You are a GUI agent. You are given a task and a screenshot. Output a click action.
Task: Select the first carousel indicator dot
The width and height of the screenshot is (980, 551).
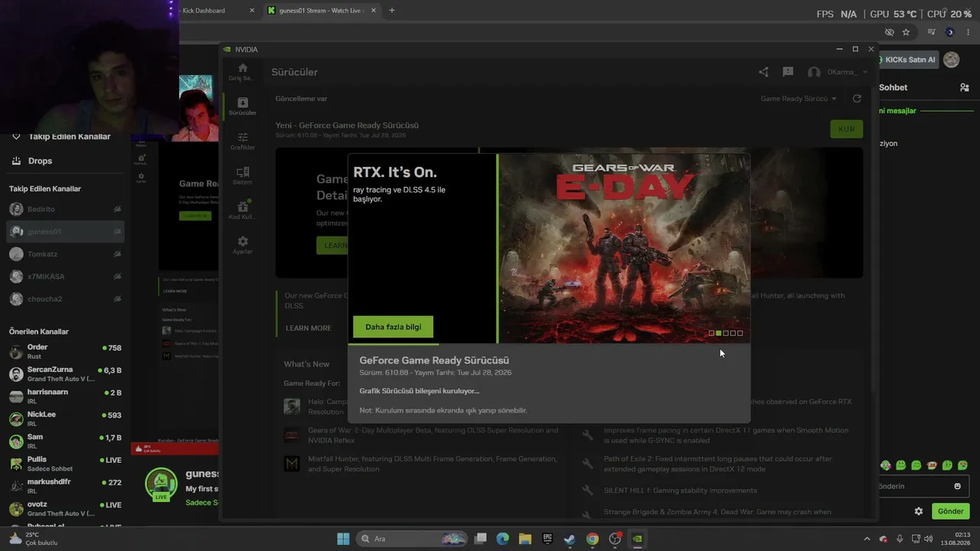[x=711, y=333]
